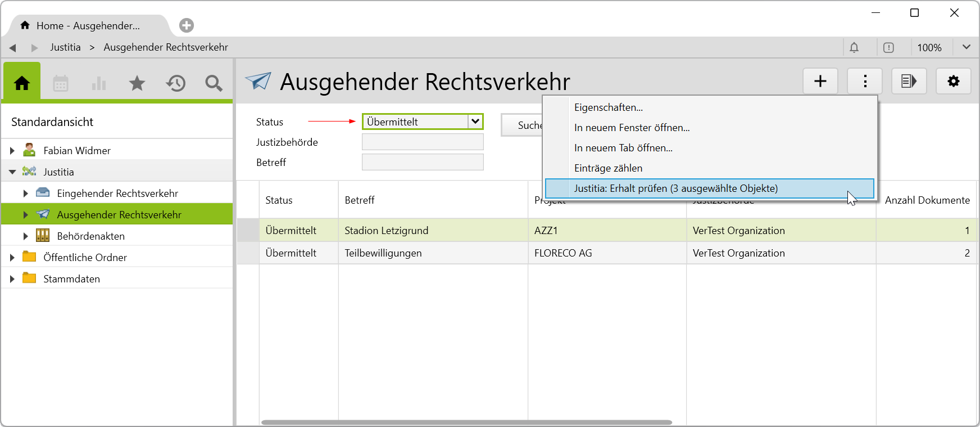Toggle the detail panel icon button
Screen dimensions: 980x427
(909, 81)
